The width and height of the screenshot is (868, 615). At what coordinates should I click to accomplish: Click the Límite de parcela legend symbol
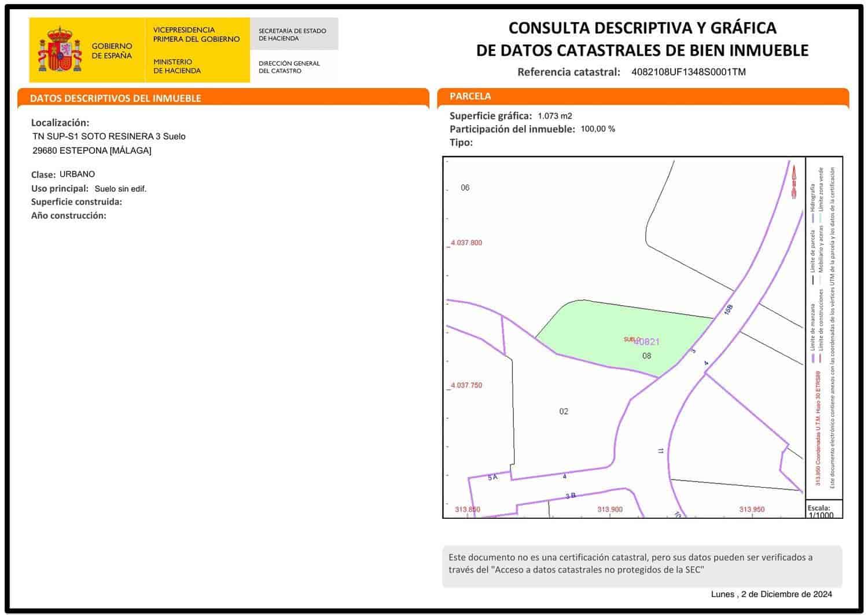(814, 280)
